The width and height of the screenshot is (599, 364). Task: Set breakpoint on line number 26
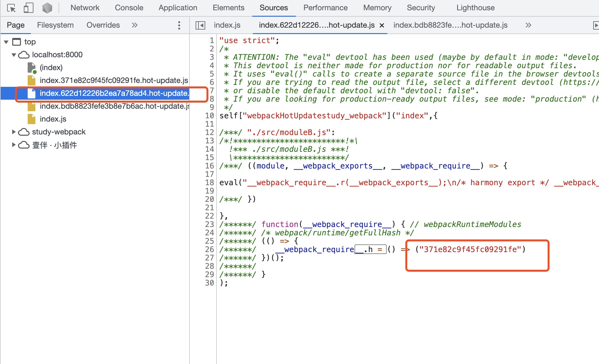[209, 250]
